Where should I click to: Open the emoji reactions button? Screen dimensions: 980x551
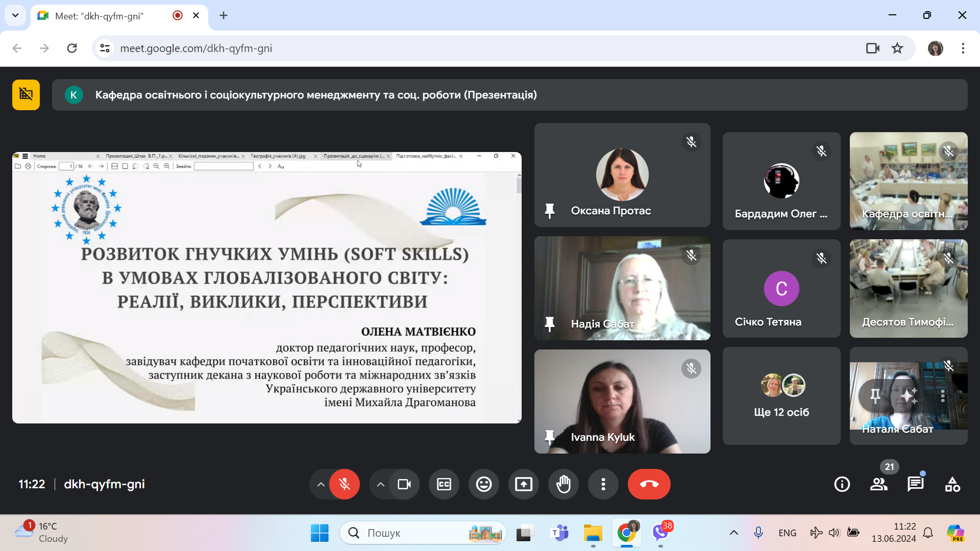click(483, 484)
